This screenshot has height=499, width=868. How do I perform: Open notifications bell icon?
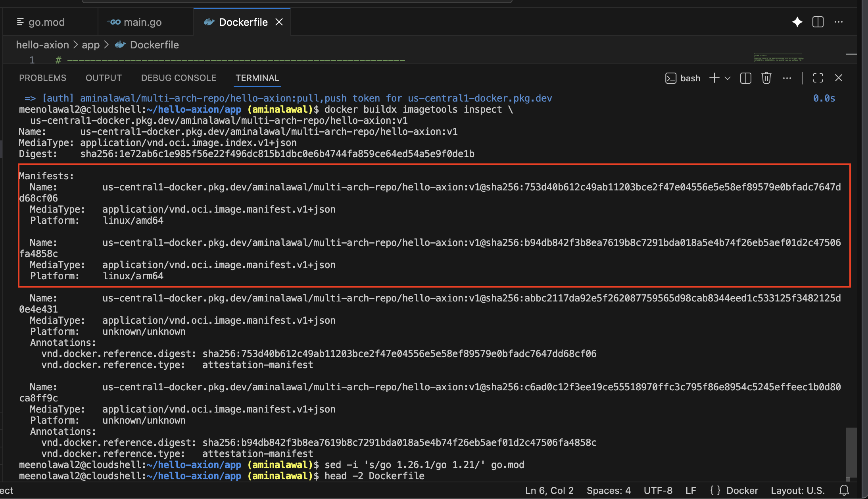[x=844, y=491]
